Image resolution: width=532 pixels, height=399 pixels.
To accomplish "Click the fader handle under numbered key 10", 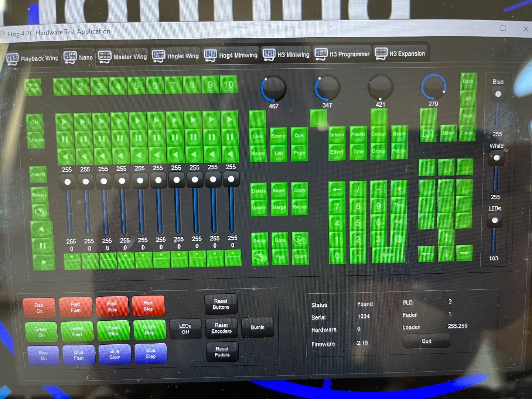I will click(x=231, y=179).
